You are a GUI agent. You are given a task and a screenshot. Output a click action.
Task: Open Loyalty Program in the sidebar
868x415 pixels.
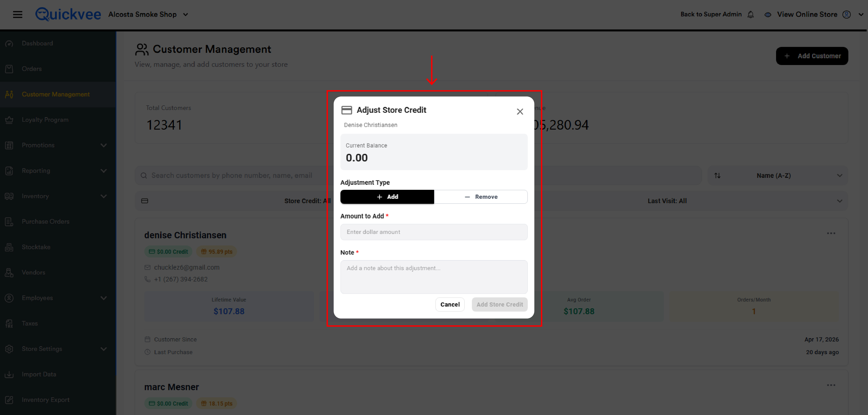pos(45,120)
